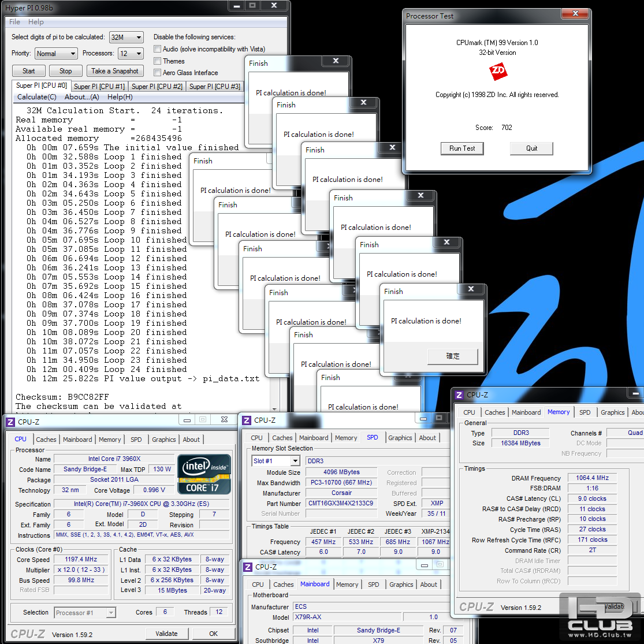Image resolution: width=644 pixels, height=644 pixels.
Task: Click the Hyper PI output scrollbar down arrow
Action: [x=274, y=409]
